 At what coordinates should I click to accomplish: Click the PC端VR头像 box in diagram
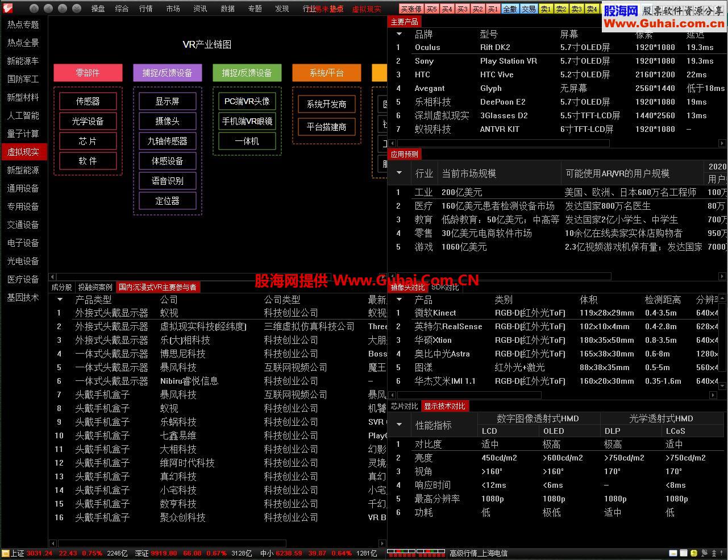(247, 101)
